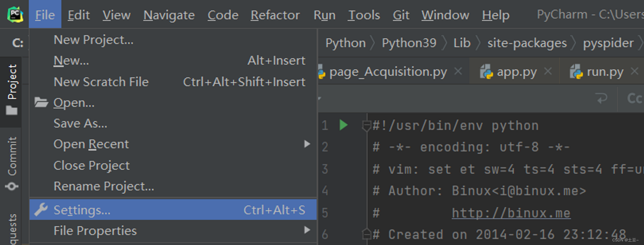Choose File Properties menu entry

173,231
